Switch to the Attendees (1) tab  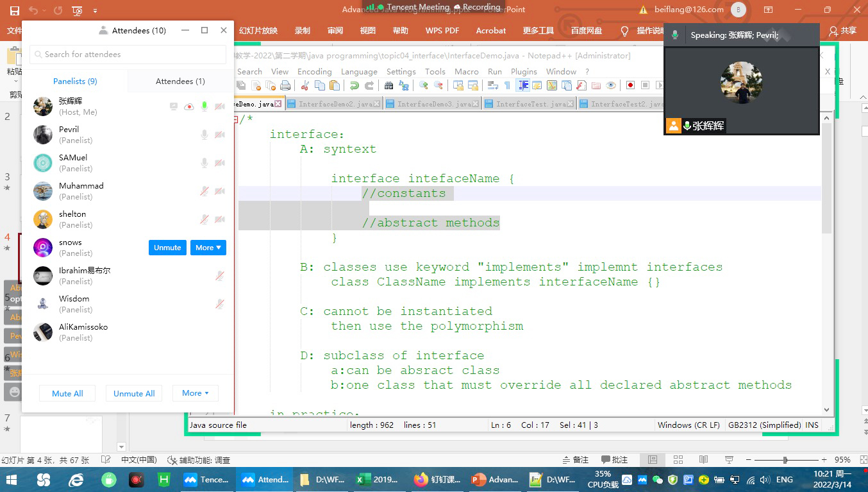[x=180, y=81]
